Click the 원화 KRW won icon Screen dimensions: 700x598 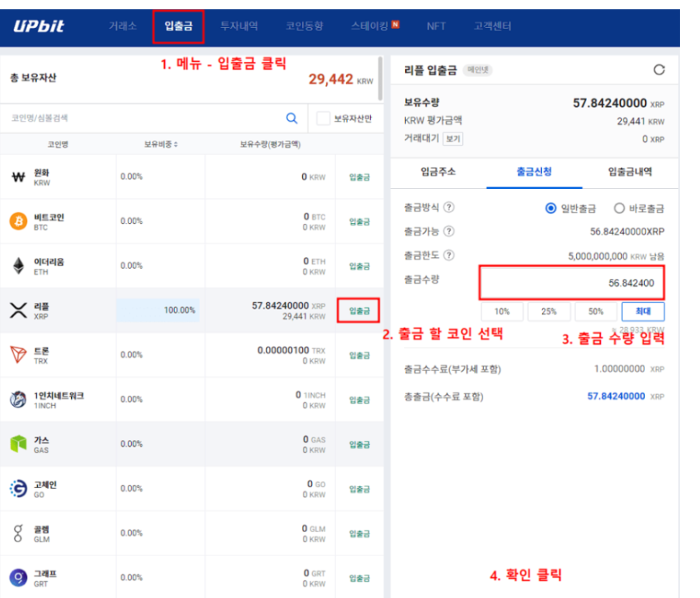19,177
